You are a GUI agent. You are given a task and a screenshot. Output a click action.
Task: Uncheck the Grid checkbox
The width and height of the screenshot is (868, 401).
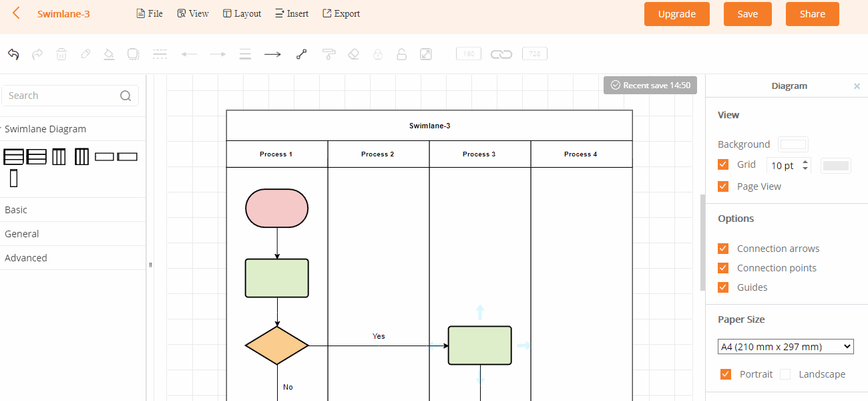(x=723, y=164)
